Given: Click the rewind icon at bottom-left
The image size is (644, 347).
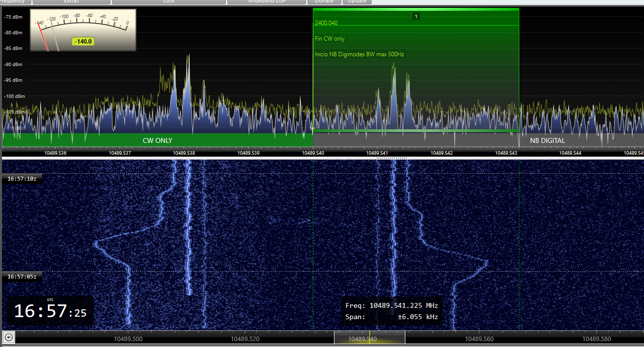Looking at the screenshot, I should coord(8,338).
